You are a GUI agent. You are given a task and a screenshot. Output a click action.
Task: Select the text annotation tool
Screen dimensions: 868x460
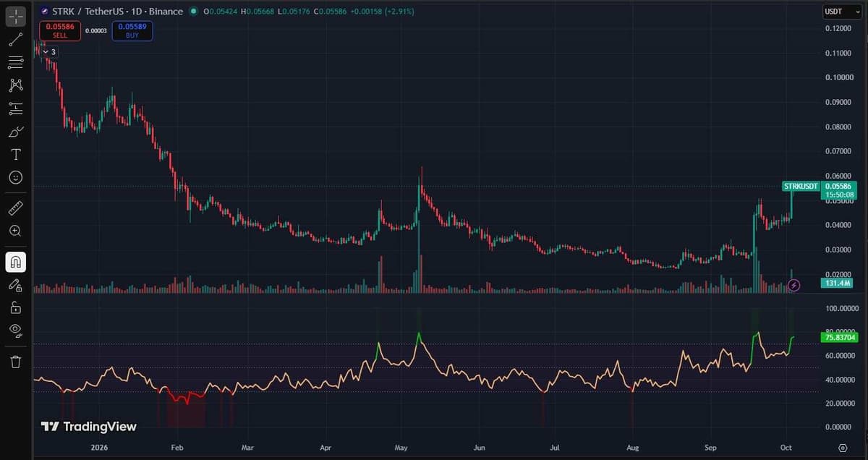click(x=16, y=154)
